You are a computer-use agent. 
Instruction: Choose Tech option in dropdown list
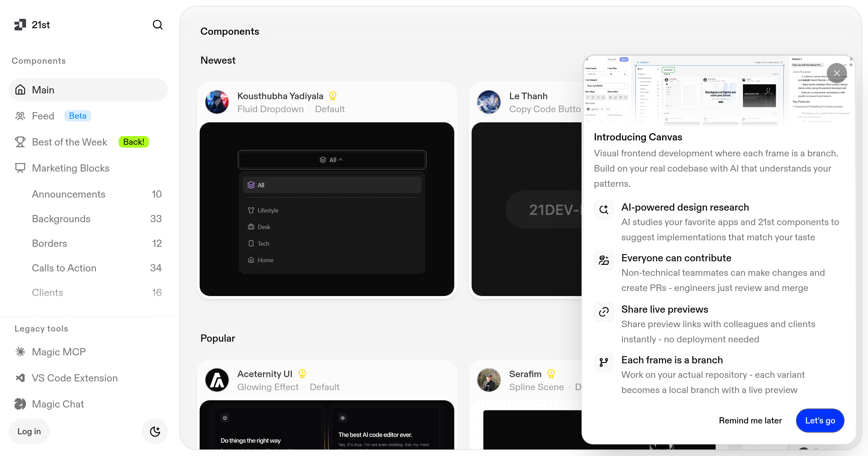tap(263, 244)
